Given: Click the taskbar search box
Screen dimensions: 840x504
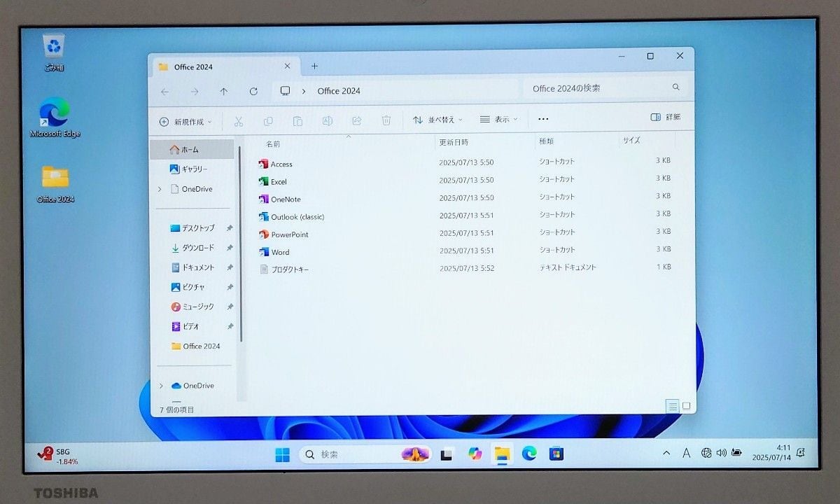Looking at the screenshot, I should click(365, 454).
